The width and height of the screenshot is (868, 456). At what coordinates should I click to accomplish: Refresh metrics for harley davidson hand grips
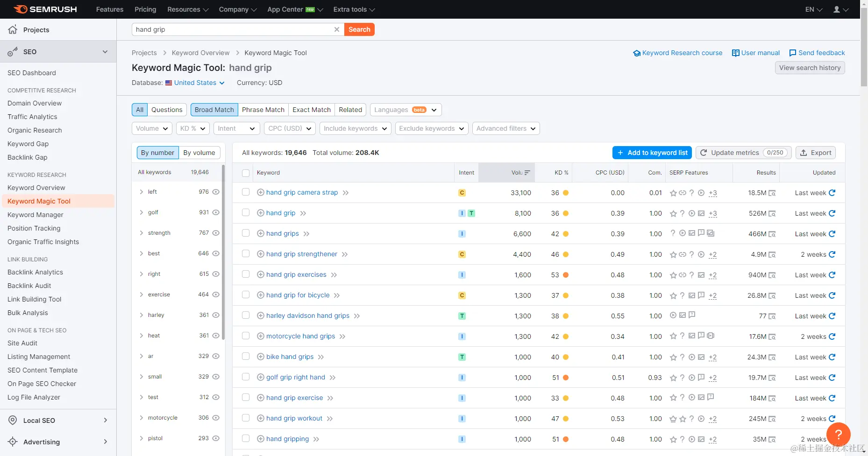(x=832, y=316)
